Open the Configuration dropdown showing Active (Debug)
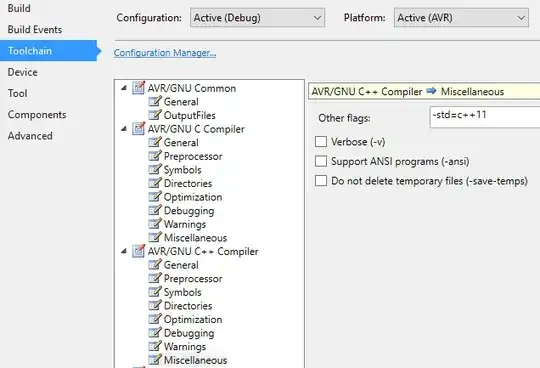 tap(257, 18)
